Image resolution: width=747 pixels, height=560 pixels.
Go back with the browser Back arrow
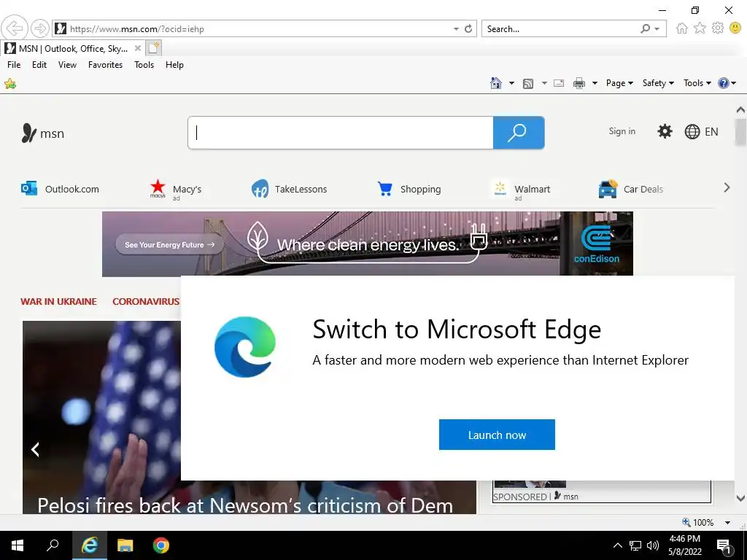pyautogui.click(x=15, y=28)
